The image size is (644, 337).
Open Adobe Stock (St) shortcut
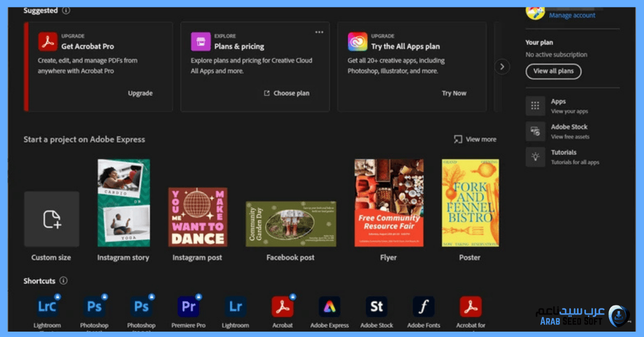pos(377,306)
